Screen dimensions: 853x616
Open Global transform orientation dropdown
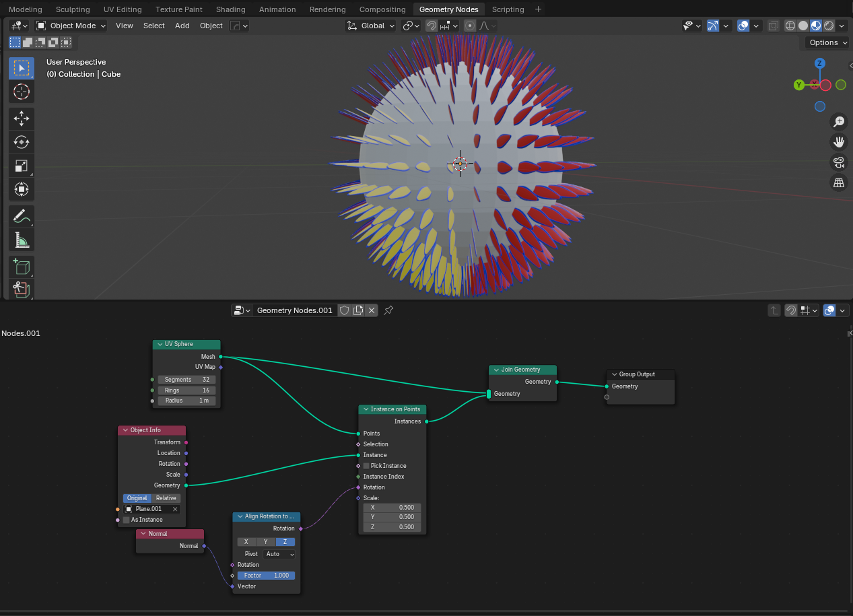[x=371, y=26]
